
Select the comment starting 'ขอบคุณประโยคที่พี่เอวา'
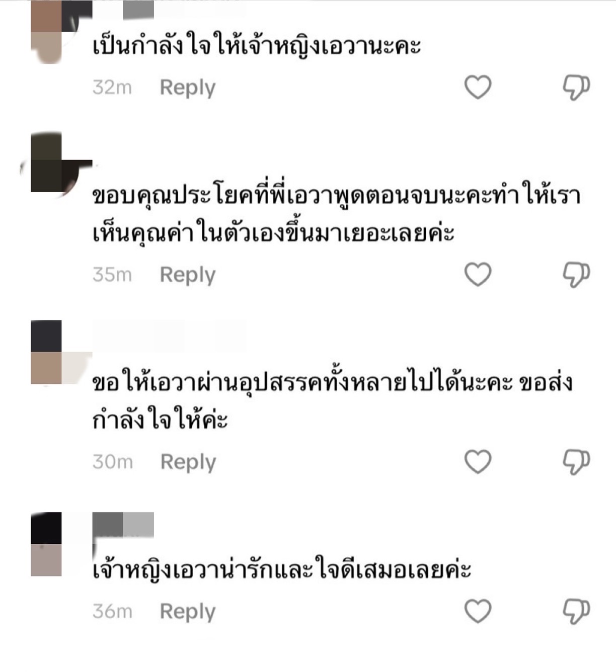pos(336,214)
